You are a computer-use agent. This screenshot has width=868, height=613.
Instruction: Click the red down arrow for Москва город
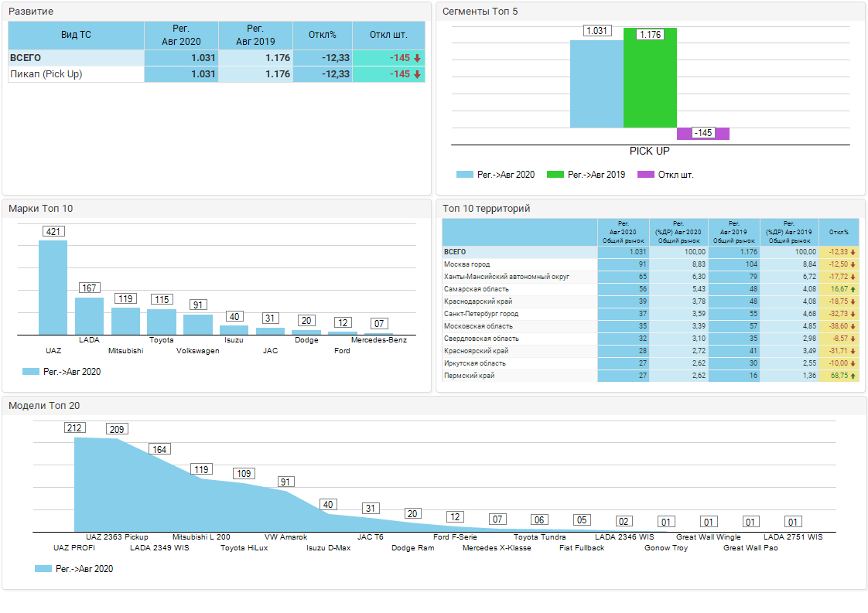click(x=853, y=264)
